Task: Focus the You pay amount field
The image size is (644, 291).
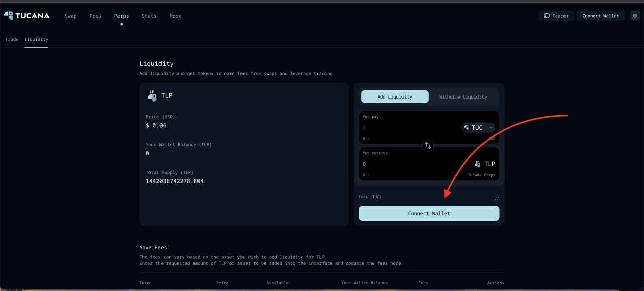Action: point(410,128)
